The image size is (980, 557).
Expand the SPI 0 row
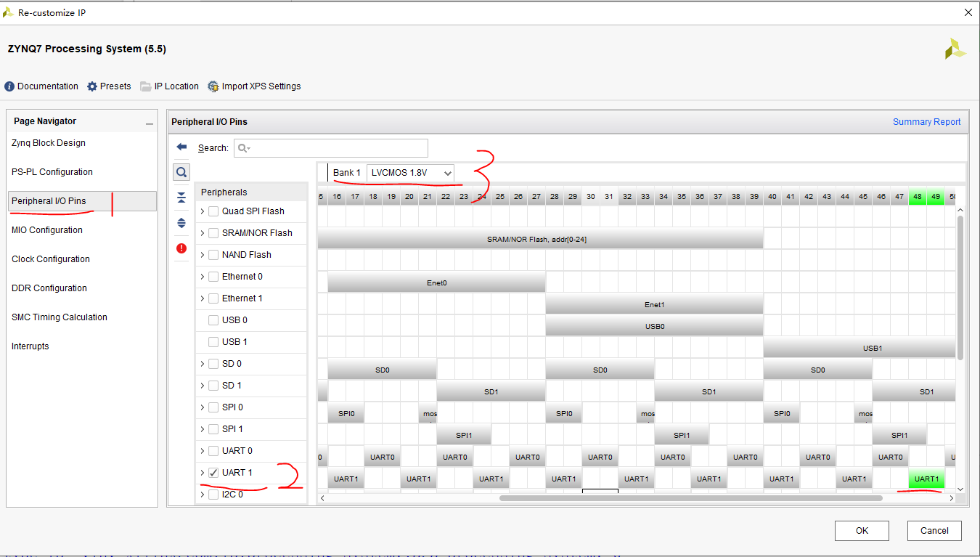(x=203, y=407)
